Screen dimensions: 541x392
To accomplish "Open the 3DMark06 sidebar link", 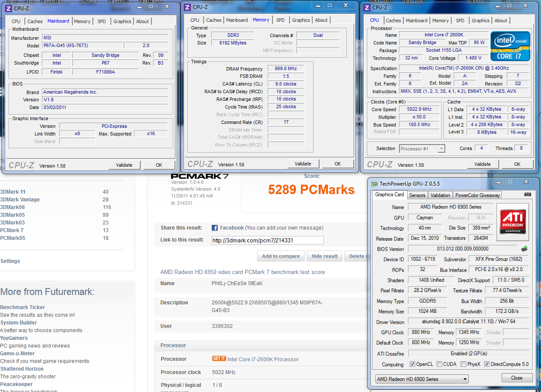I will tap(12, 207).
